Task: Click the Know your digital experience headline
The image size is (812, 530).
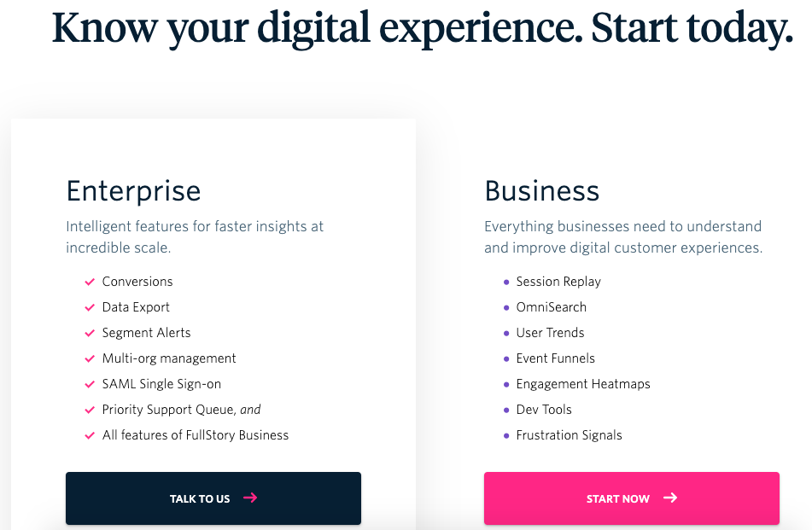Action: pos(423,28)
